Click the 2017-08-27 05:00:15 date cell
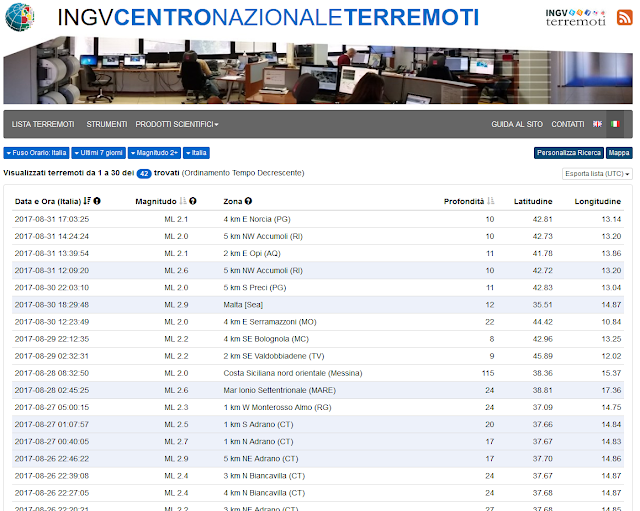The image size is (640, 511). (x=52, y=408)
